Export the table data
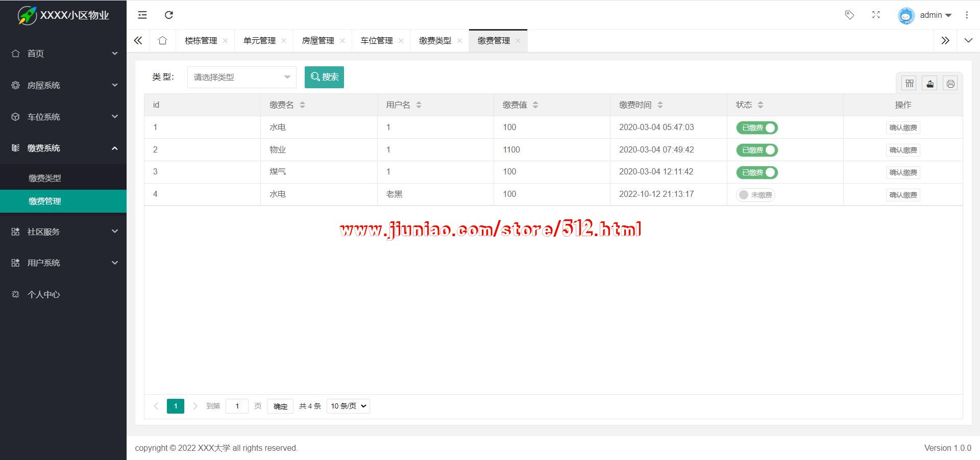The image size is (980, 460). pos(930,83)
